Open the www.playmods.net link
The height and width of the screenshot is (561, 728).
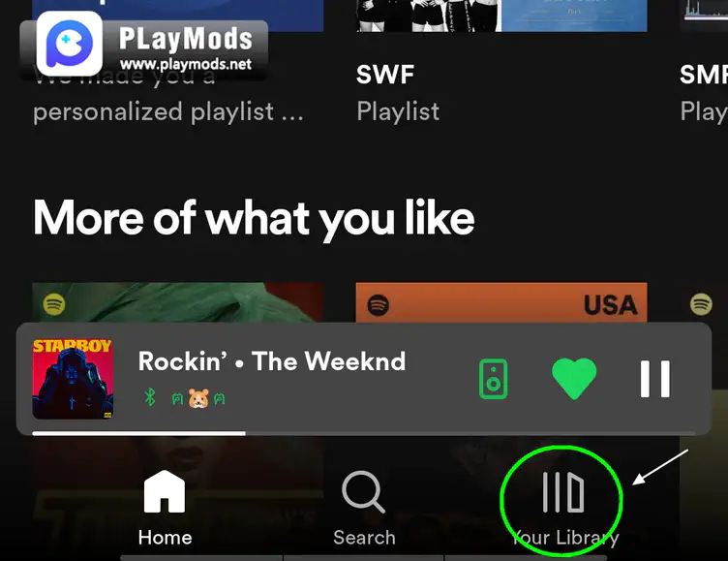186,64
